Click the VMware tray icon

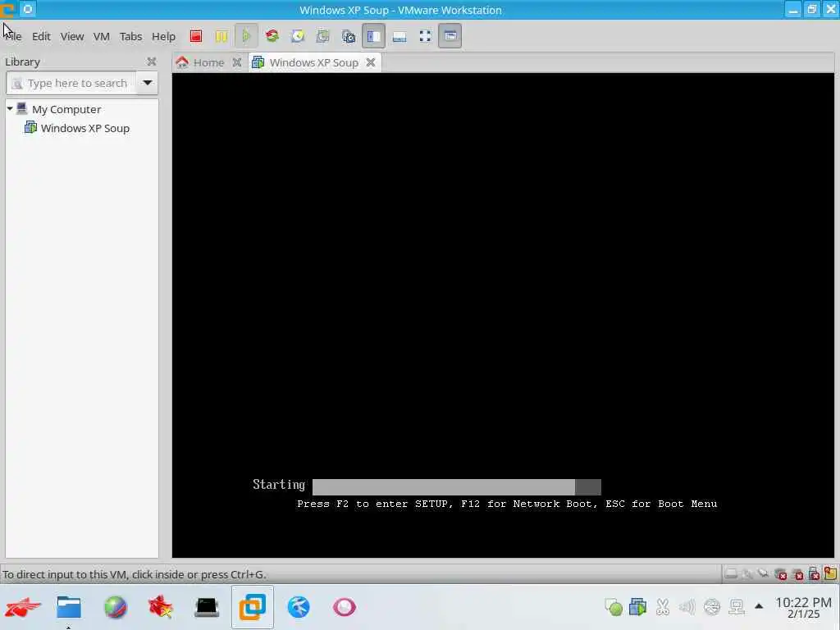pos(637,607)
